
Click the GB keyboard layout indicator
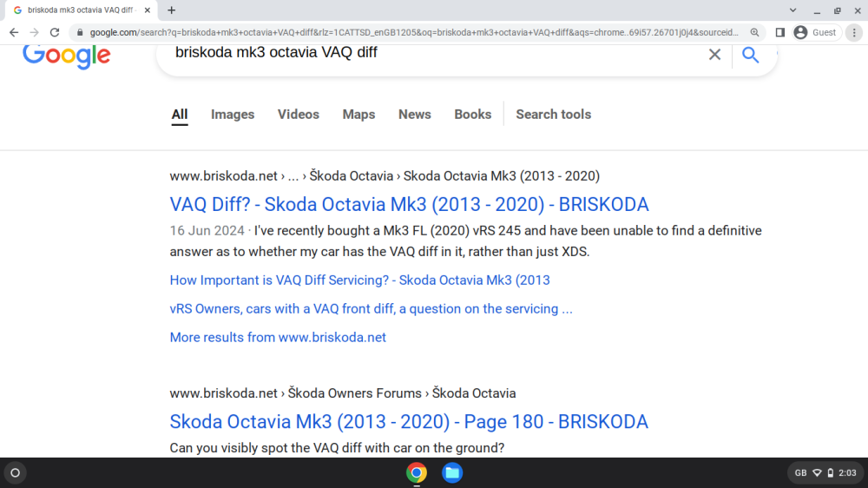800,473
